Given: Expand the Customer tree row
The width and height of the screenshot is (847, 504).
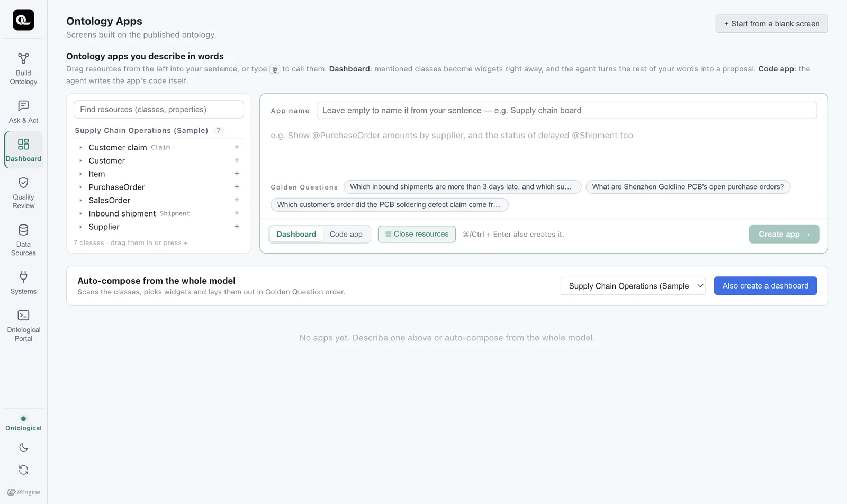Looking at the screenshot, I should (80, 160).
